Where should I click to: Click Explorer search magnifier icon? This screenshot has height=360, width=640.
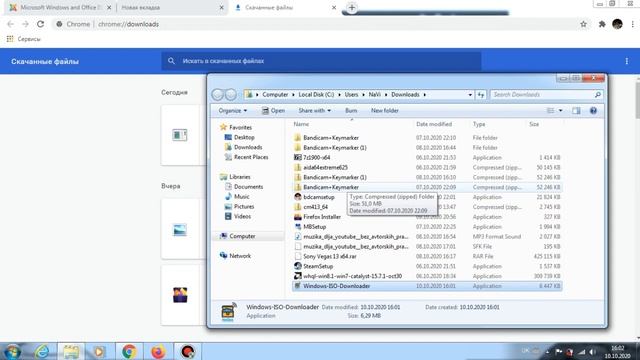click(x=598, y=95)
